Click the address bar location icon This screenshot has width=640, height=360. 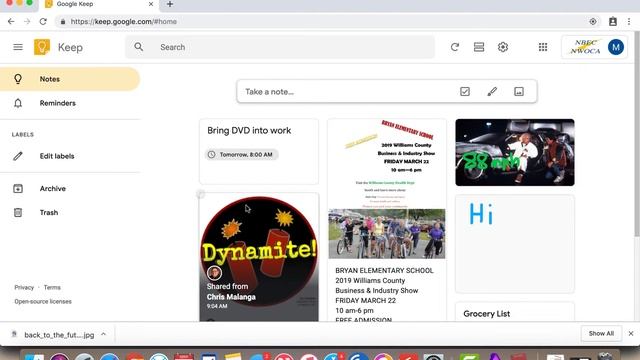[x=593, y=21]
